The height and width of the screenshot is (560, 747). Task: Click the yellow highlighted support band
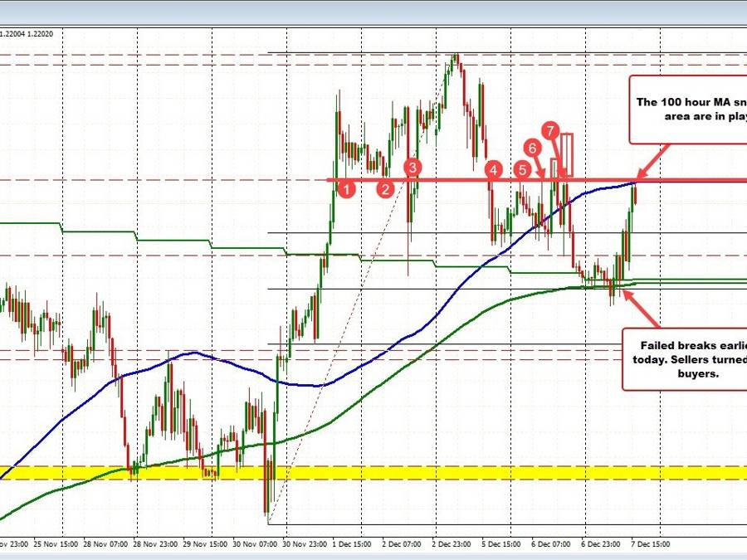click(373, 473)
